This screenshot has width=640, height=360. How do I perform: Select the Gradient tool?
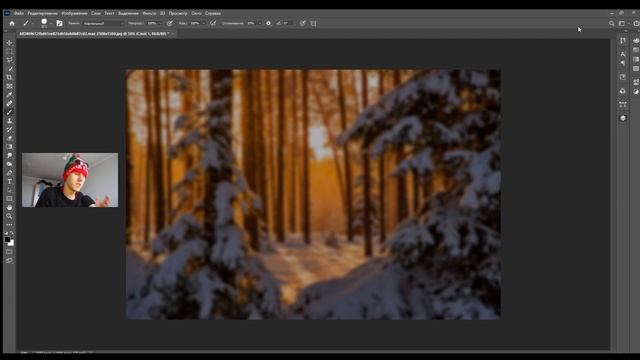pyautogui.click(x=9, y=147)
